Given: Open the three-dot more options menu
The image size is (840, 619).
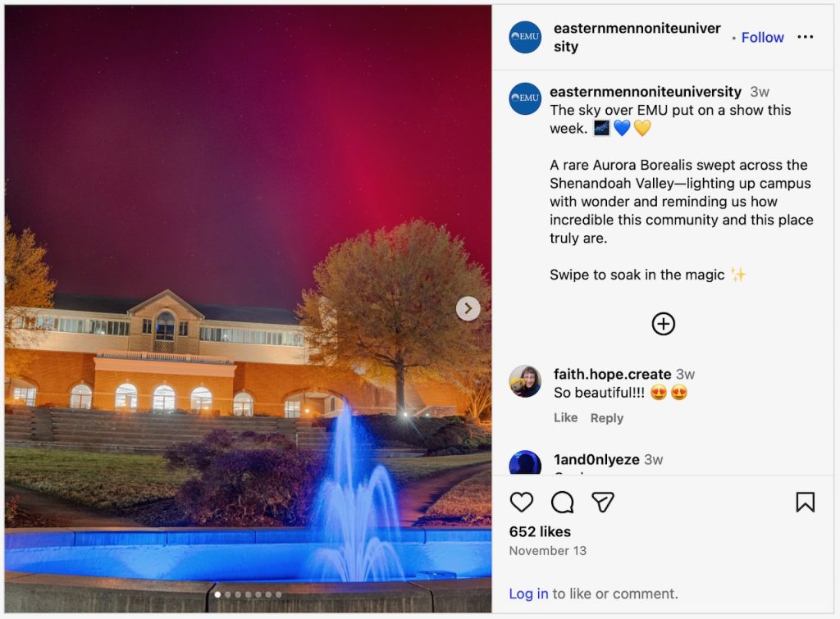Looking at the screenshot, I should [x=806, y=37].
